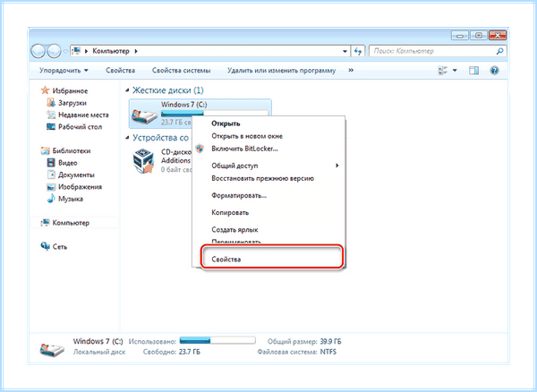Open Недавние места in the sidebar
This screenshot has height=392, width=537.
83,115
